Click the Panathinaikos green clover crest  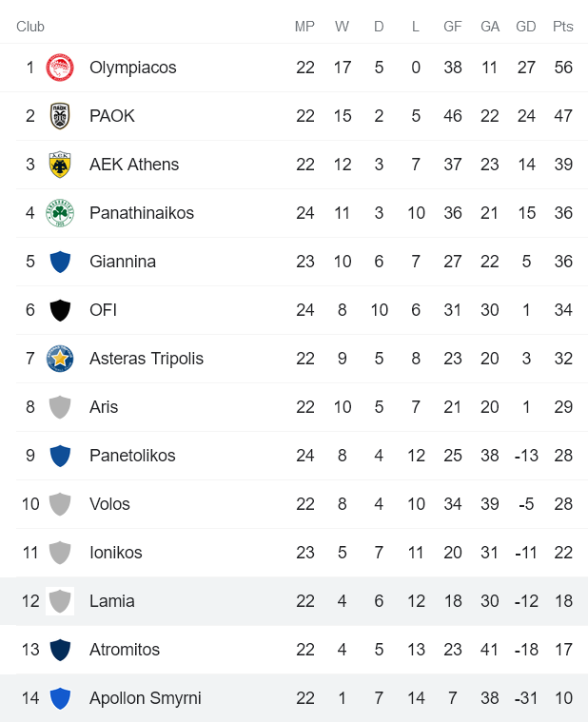tap(60, 213)
